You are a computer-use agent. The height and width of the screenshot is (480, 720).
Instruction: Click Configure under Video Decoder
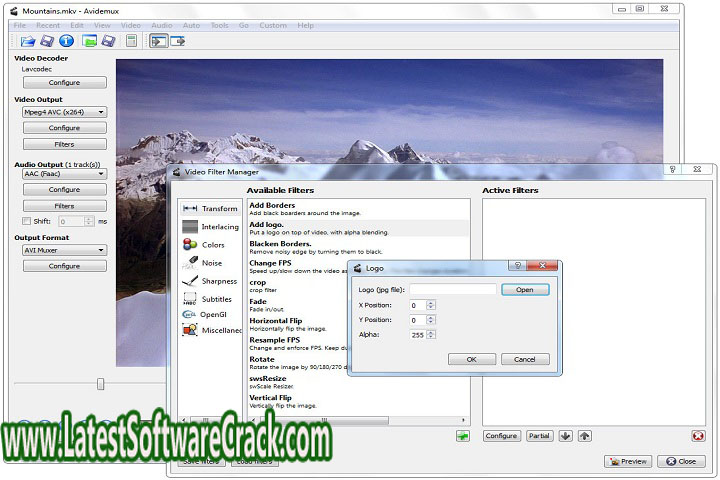click(65, 83)
